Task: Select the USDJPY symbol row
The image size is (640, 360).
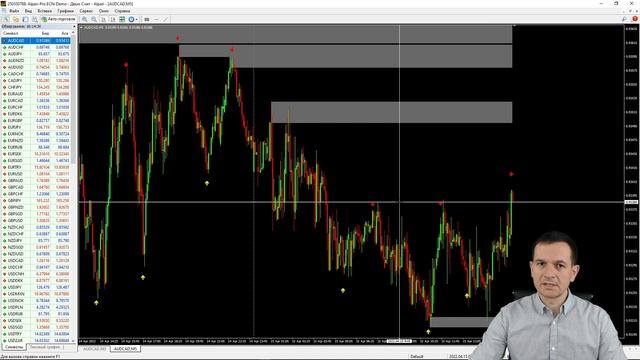Action: point(36,287)
